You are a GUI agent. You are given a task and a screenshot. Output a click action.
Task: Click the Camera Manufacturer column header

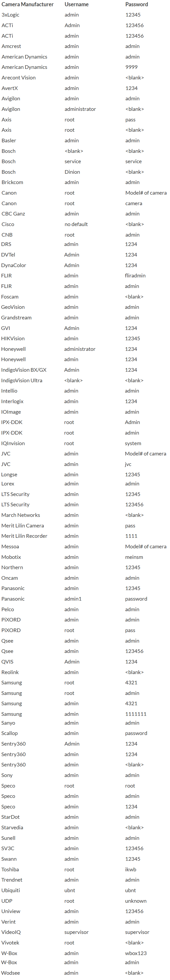[x=27, y=5]
